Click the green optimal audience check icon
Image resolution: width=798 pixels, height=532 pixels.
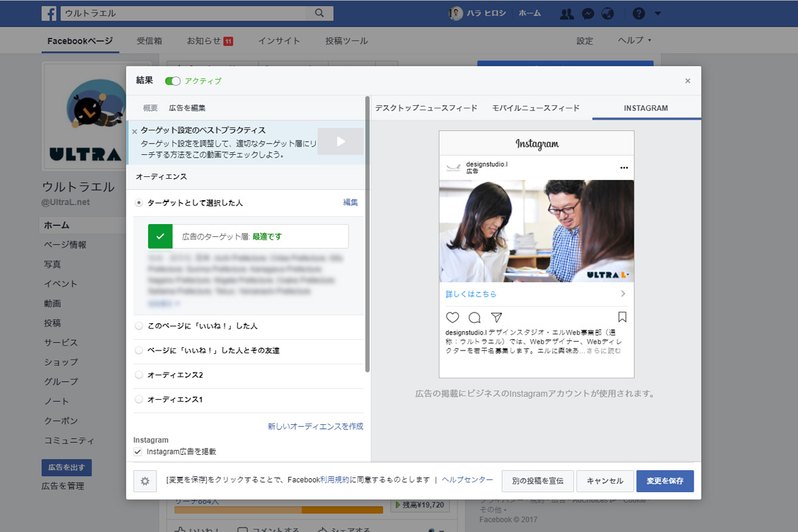pos(160,236)
